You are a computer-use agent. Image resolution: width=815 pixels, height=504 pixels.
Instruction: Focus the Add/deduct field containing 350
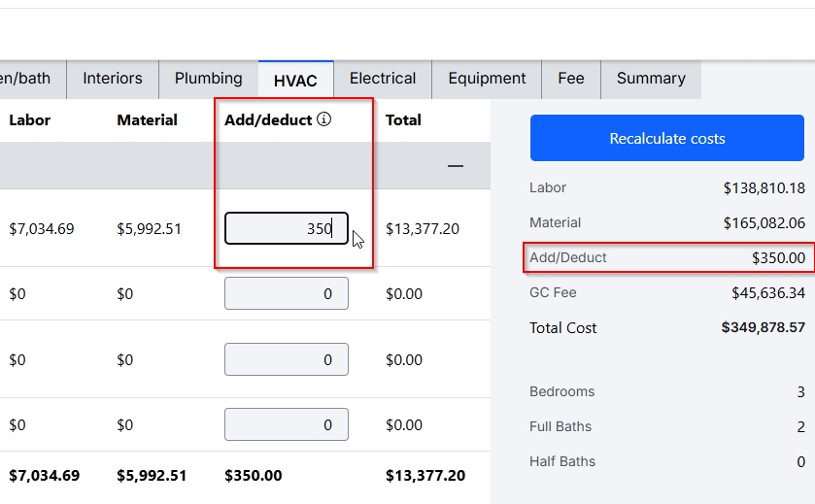tap(286, 229)
